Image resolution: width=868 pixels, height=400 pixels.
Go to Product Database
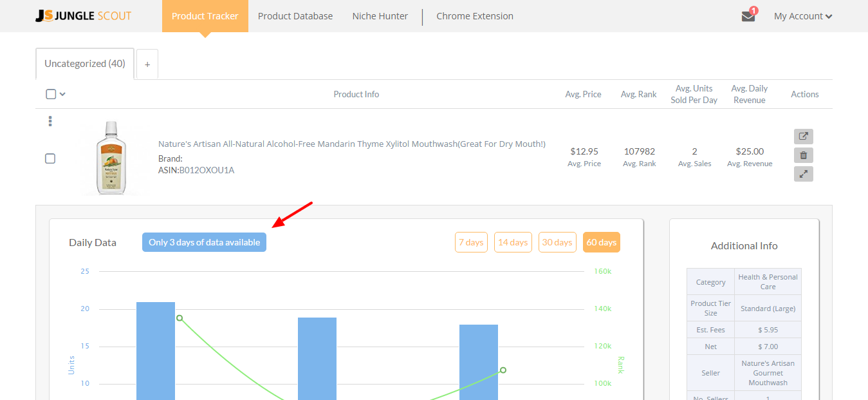pyautogui.click(x=295, y=16)
